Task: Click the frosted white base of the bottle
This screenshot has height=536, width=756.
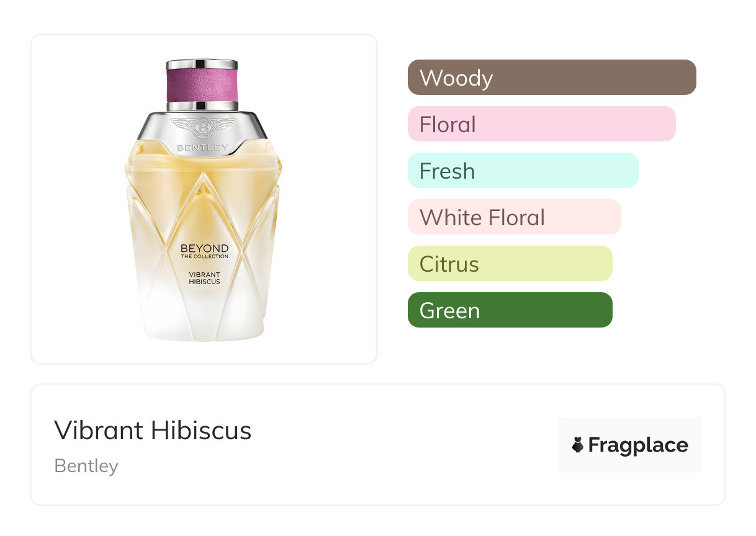Action: [204, 319]
